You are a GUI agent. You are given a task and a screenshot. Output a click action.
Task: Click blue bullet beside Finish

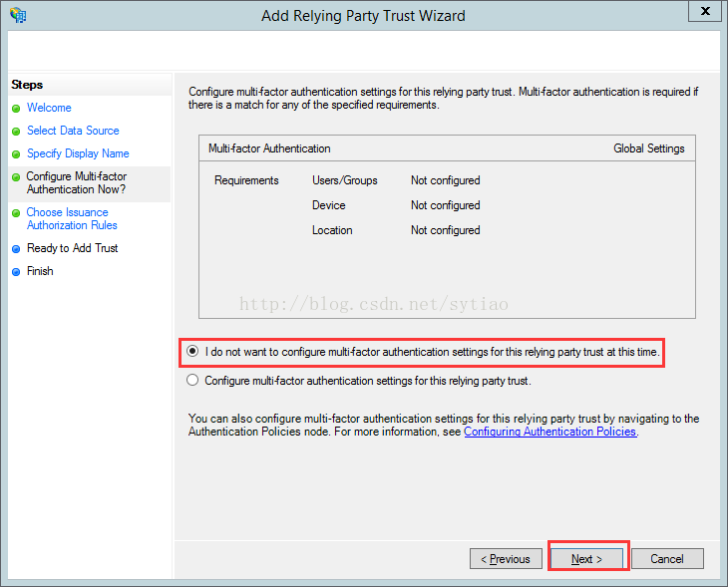16,272
